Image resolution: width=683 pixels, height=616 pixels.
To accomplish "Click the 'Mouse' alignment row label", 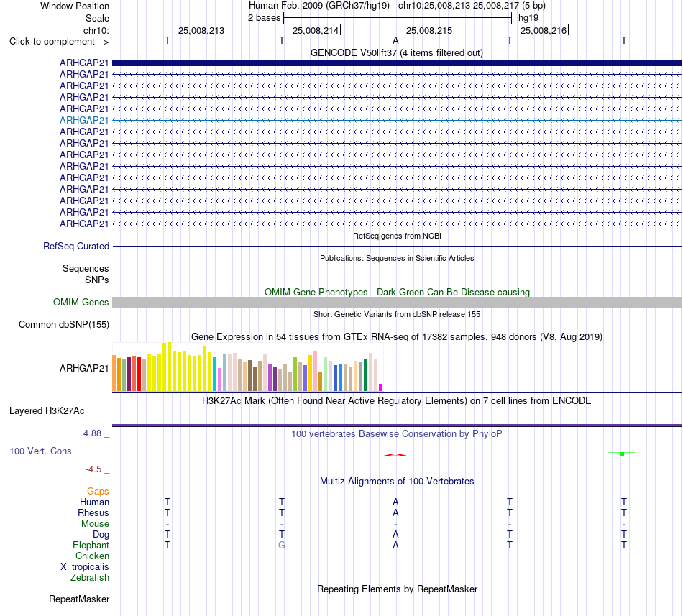I will pos(95,524).
